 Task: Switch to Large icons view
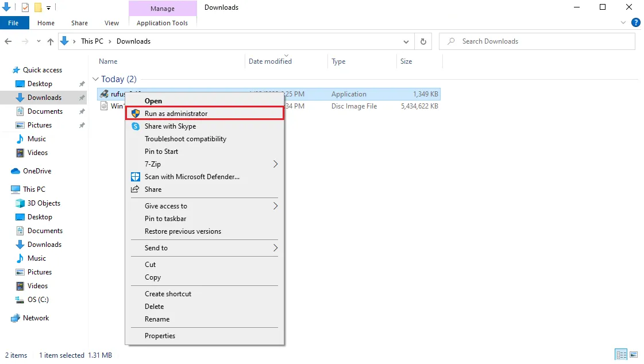click(634, 354)
